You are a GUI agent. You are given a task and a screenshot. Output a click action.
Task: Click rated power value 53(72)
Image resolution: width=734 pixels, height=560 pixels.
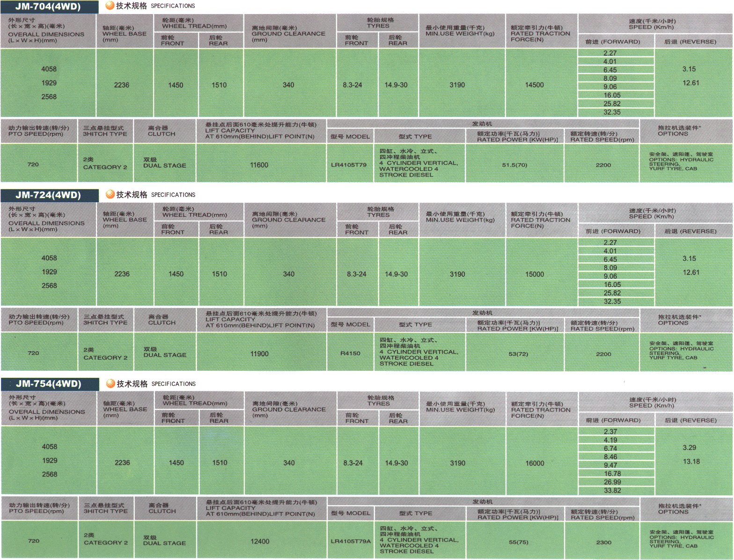tap(518, 354)
